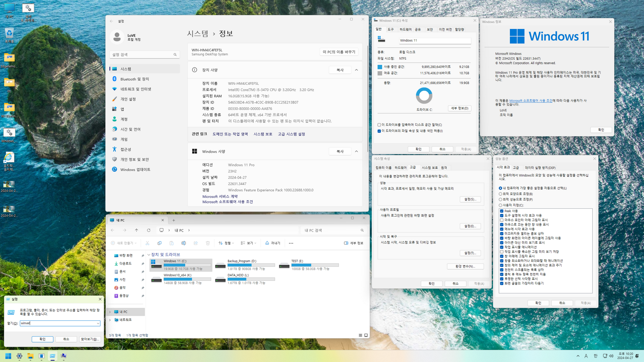This screenshot has height=362, width=644.
Task: Select 사용자 지정 radio option
Action: [500, 205]
